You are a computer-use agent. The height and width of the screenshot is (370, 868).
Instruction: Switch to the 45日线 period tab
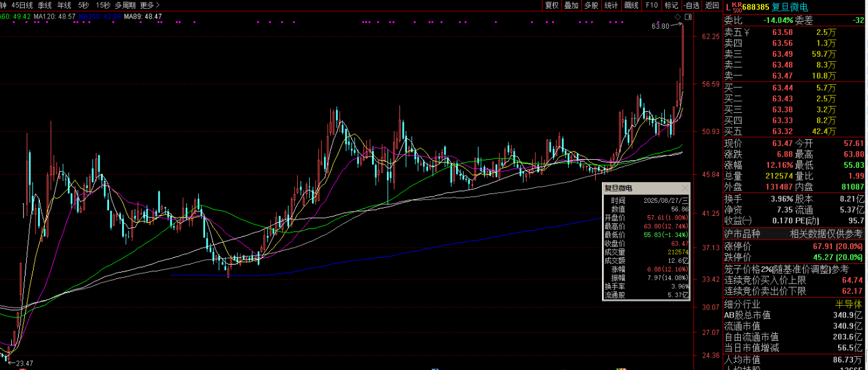[22, 5]
